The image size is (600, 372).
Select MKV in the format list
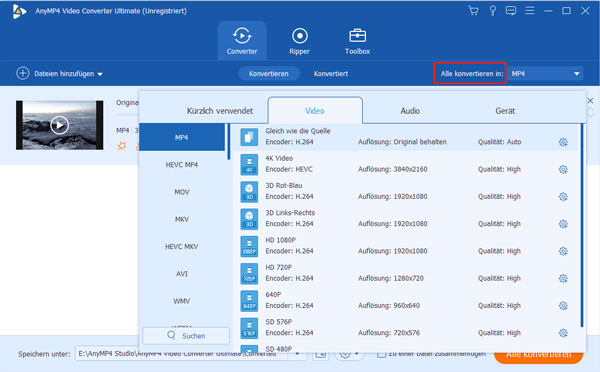tap(182, 219)
